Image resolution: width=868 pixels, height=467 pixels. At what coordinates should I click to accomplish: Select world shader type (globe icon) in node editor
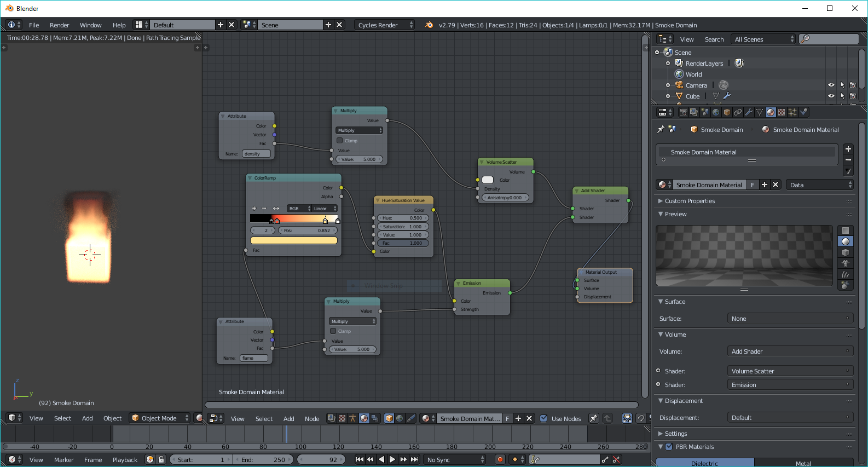tap(400, 418)
